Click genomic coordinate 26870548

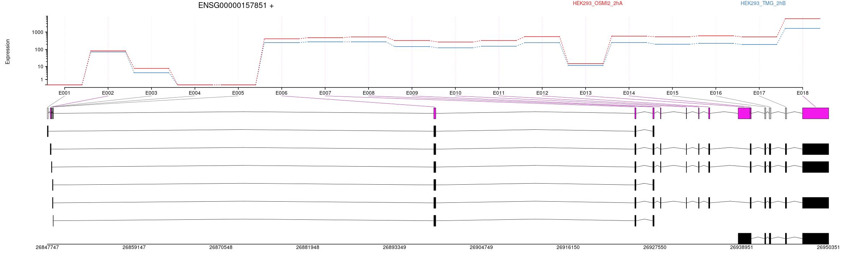(x=221, y=248)
